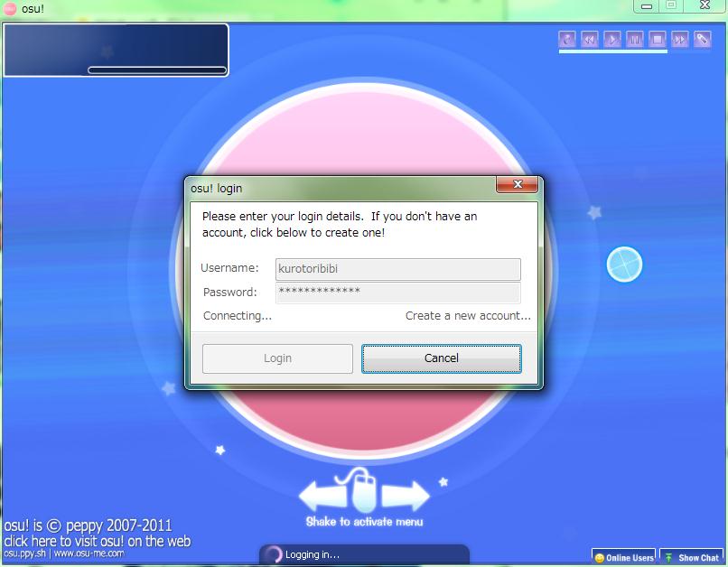Click the user profile panel at top-left

[x=116, y=50]
